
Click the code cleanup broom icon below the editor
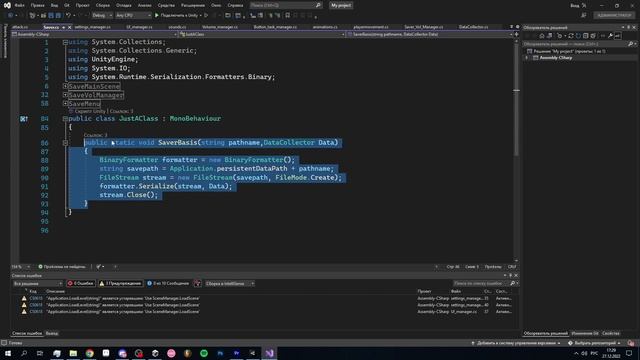(x=98, y=267)
